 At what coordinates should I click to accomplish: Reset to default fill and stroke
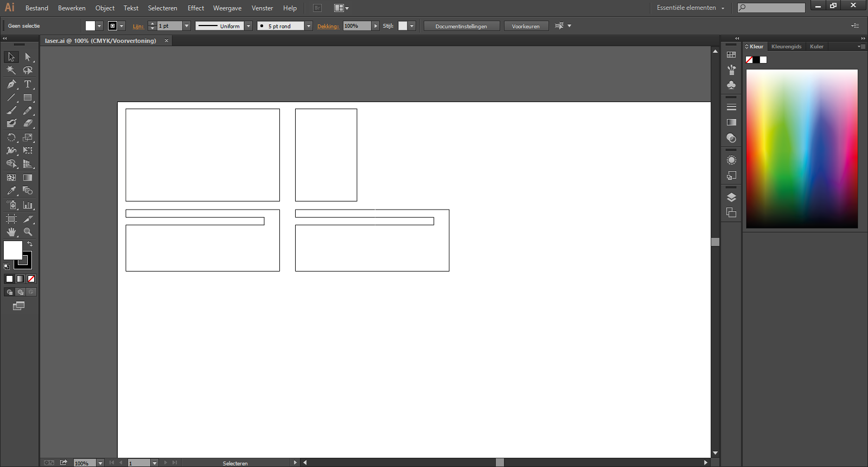pyautogui.click(x=7, y=267)
